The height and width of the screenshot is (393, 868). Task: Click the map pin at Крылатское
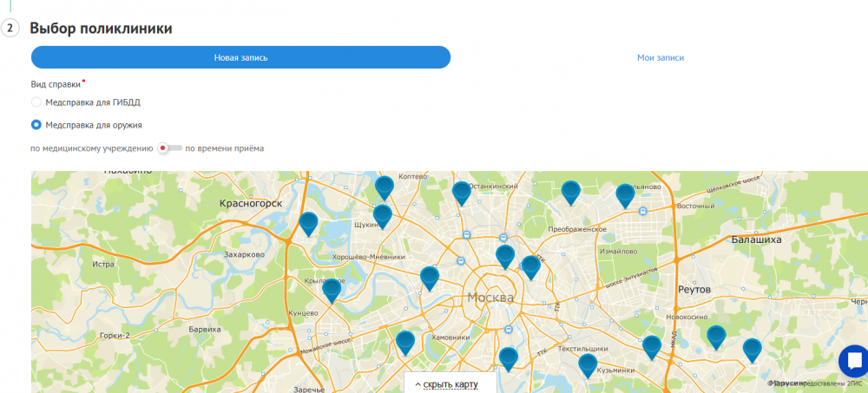(331, 290)
